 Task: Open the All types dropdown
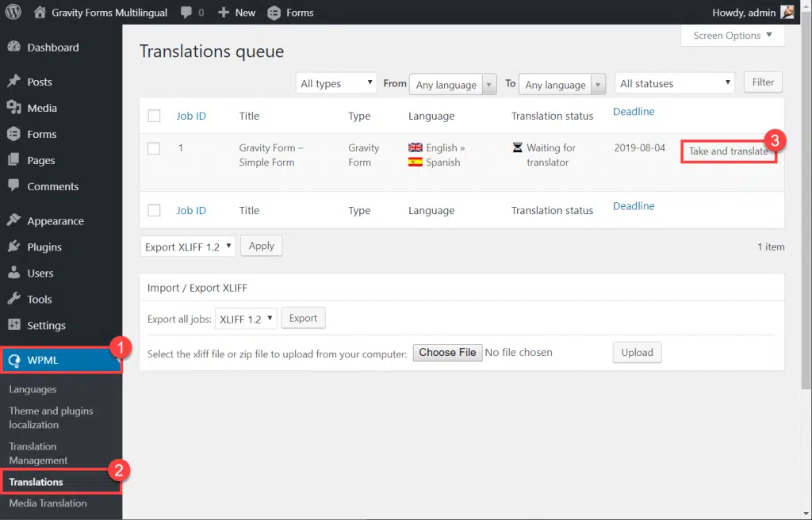(x=336, y=83)
